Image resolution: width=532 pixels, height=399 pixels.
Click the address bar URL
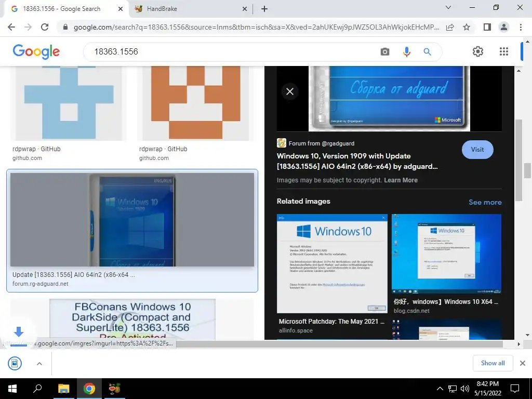click(256, 27)
